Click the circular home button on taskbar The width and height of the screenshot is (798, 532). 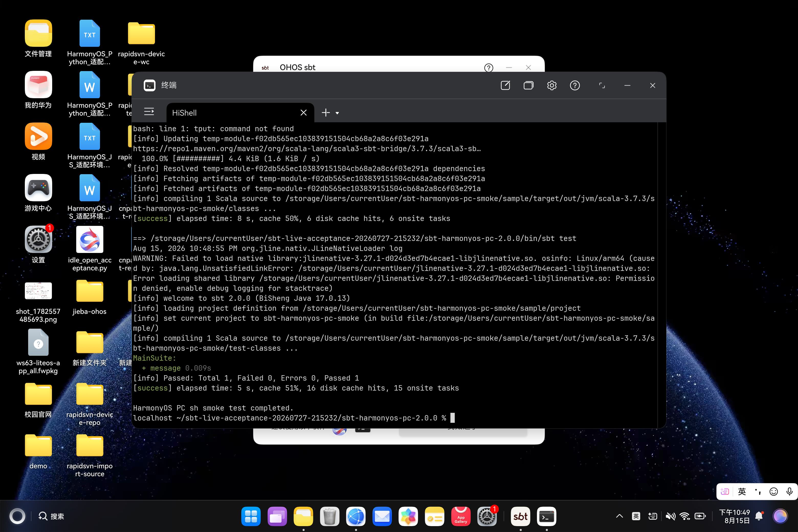click(x=17, y=516)
